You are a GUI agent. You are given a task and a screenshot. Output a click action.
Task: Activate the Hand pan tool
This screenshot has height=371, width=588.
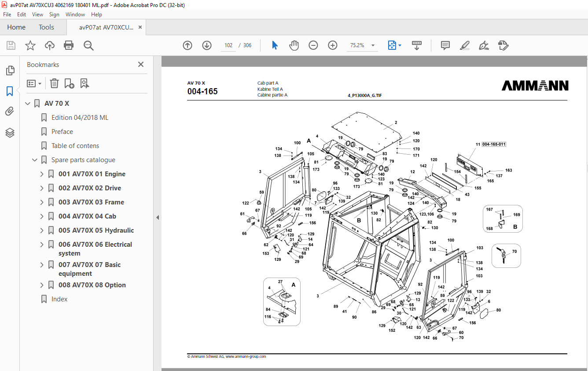294,45
